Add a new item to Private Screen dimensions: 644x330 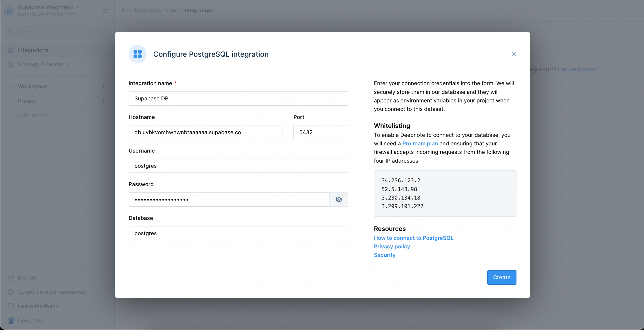(103, 101)
